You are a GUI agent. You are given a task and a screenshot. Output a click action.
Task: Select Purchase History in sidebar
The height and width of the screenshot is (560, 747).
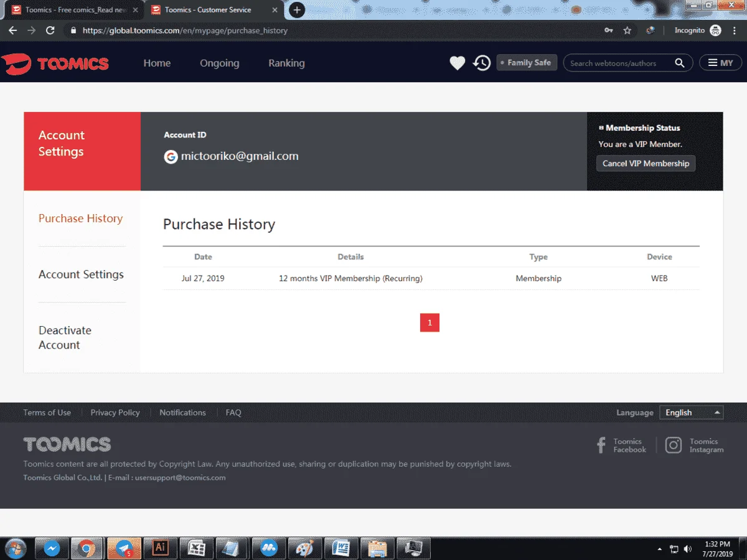[x=81, y=218]
